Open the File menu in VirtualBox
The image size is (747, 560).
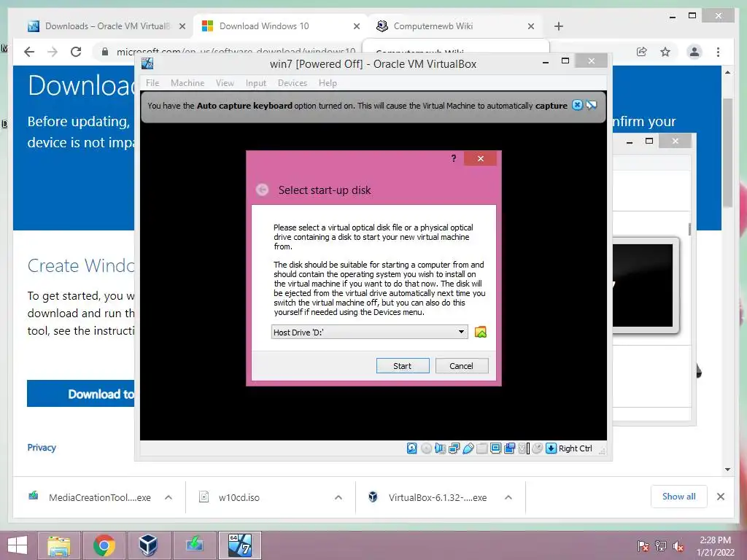coord(152,83)
